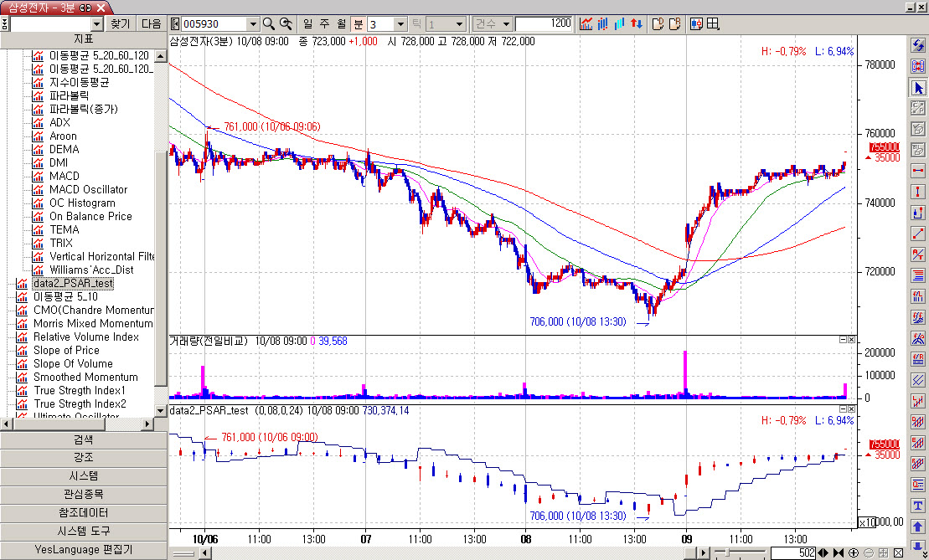Open the 시스템 panel tab
The width and height of the screenshot is (929, 560).
[x=83, y=475]
